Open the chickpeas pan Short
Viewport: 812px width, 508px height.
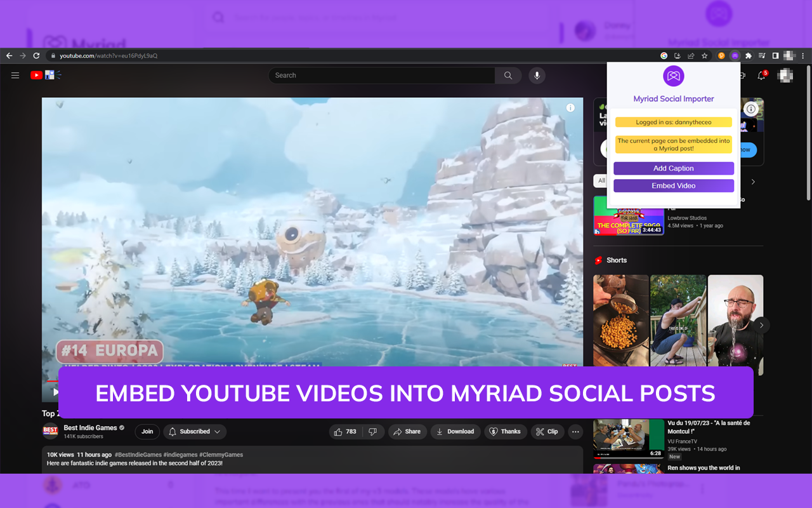click(621, 321)
